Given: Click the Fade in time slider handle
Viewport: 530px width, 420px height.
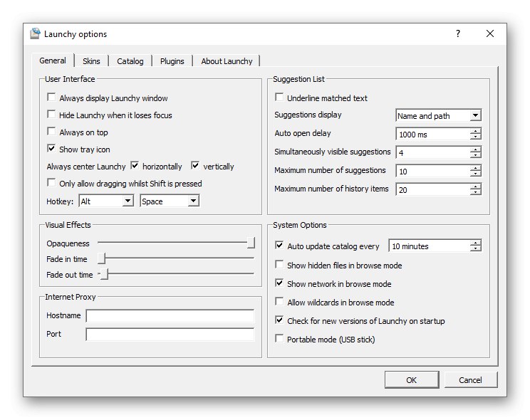Looking at the screenshot, I should 102,258.
